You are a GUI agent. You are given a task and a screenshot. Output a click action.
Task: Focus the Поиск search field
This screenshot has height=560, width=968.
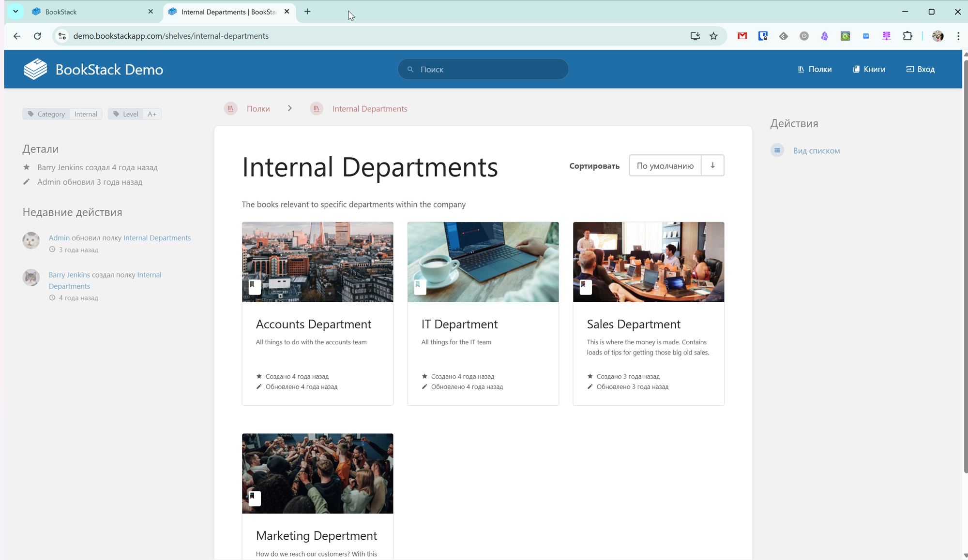point(484,69)
